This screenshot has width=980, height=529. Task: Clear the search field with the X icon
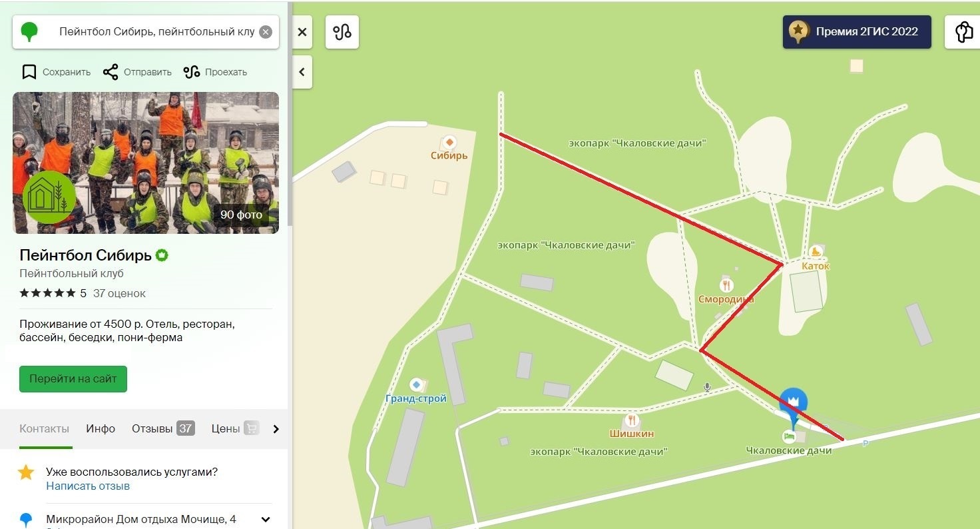pyautogui.click(x=266, y=32)
